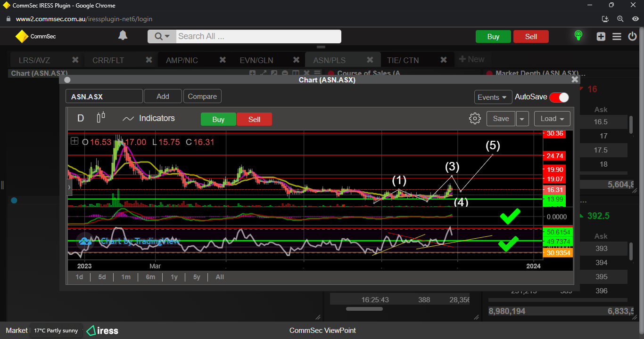This screenshot has height=339, width=644.
Task: Switch to the AMP/NIC tab
Action: tap(182, 60)
